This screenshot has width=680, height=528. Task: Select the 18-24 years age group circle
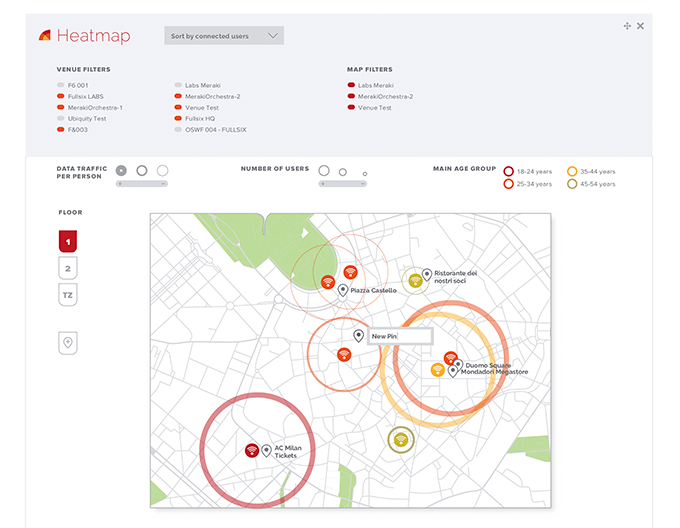click(x=509, y=172)
